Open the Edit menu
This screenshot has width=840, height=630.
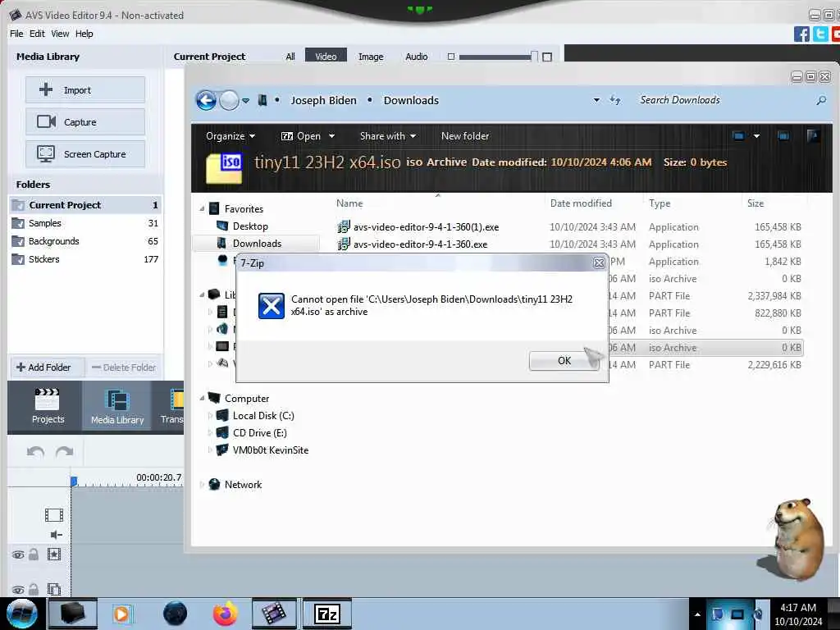pos(37,34)
